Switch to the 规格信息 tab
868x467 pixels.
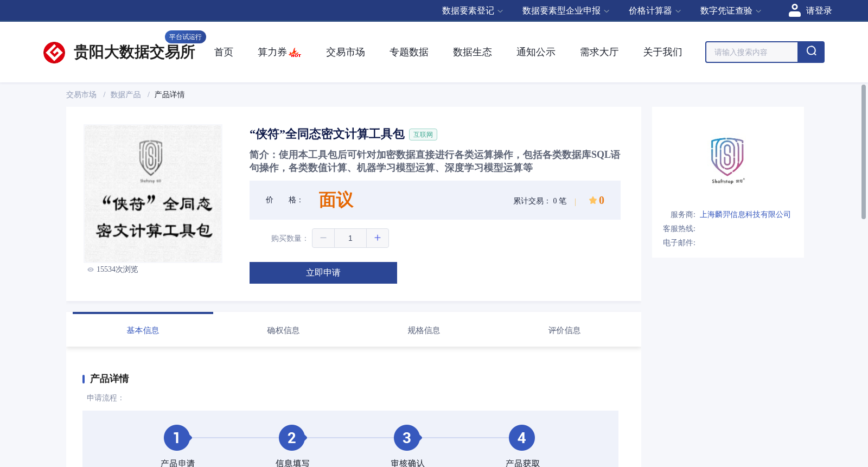tap(424, 330)
